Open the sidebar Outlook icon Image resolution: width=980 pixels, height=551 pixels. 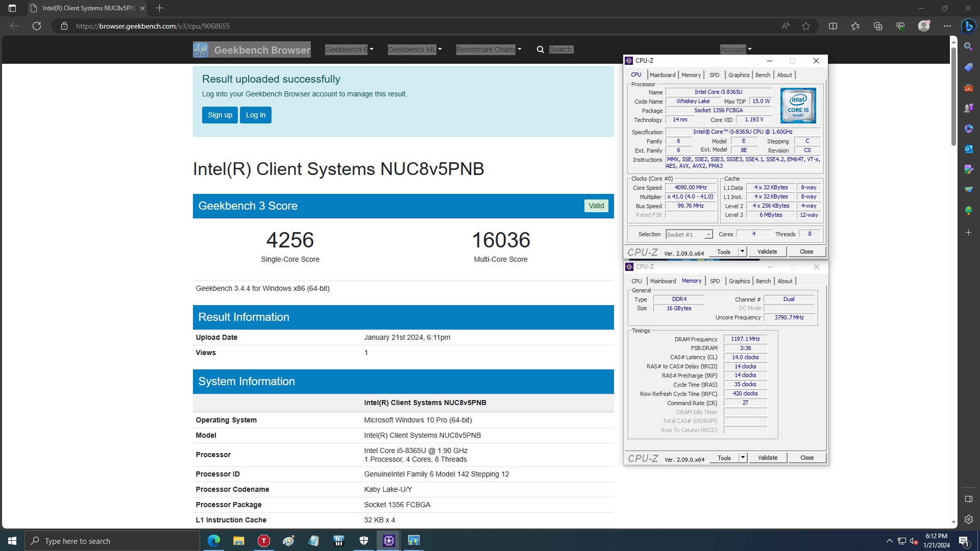pos(968,148)
